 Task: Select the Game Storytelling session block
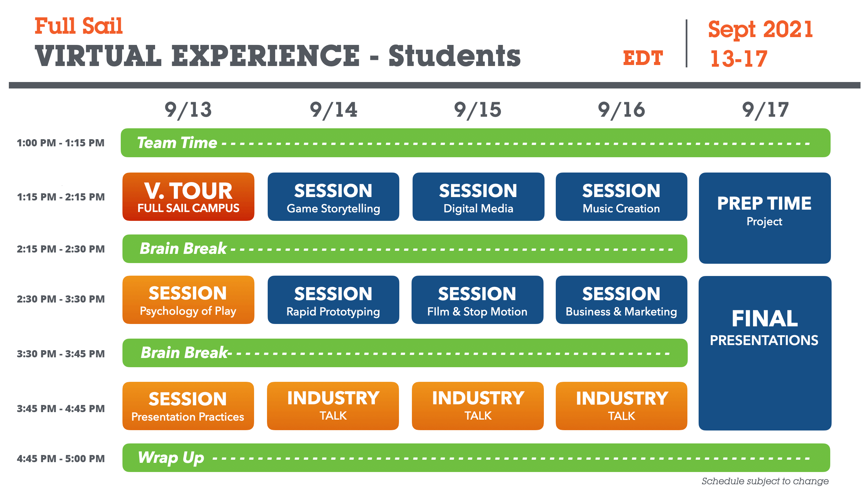click(x=333, y=197)
